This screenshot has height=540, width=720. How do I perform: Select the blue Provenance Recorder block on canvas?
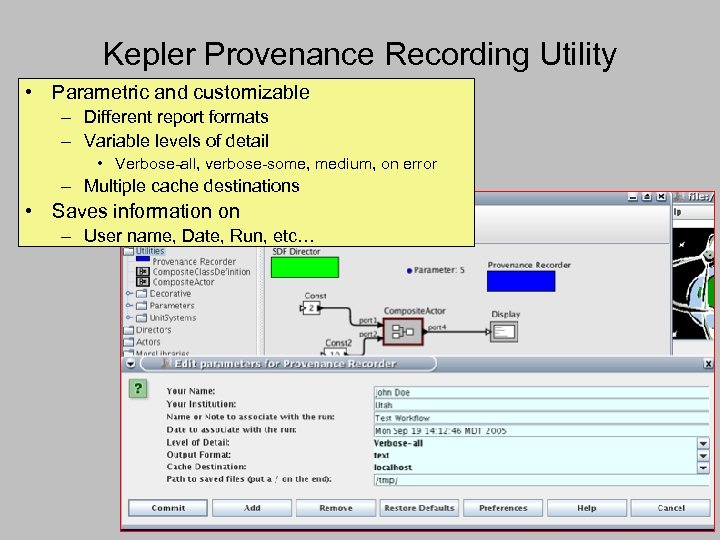pos(521,281)
